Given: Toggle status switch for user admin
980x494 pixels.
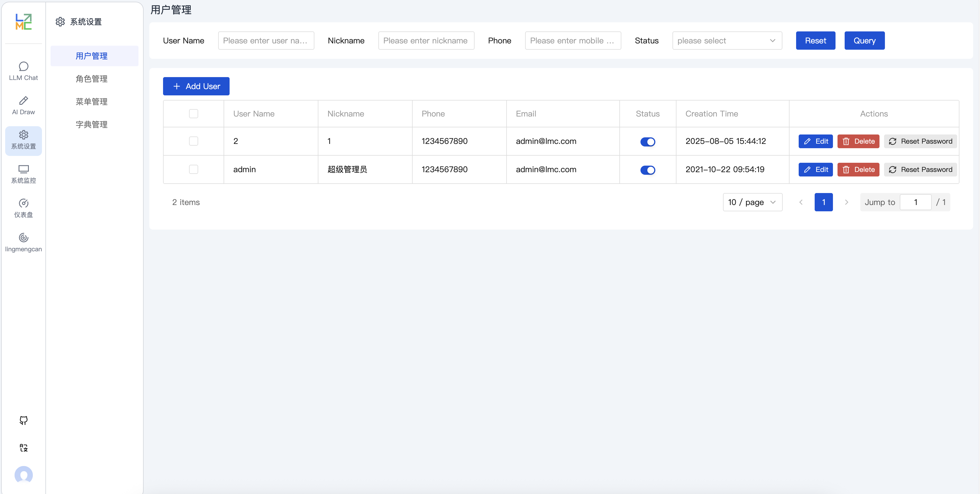Looking at the screenshot, I should point(648,170).
